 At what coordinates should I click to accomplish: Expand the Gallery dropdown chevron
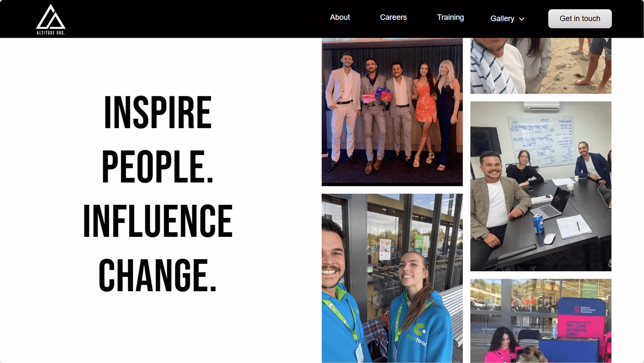click(522, 19)
